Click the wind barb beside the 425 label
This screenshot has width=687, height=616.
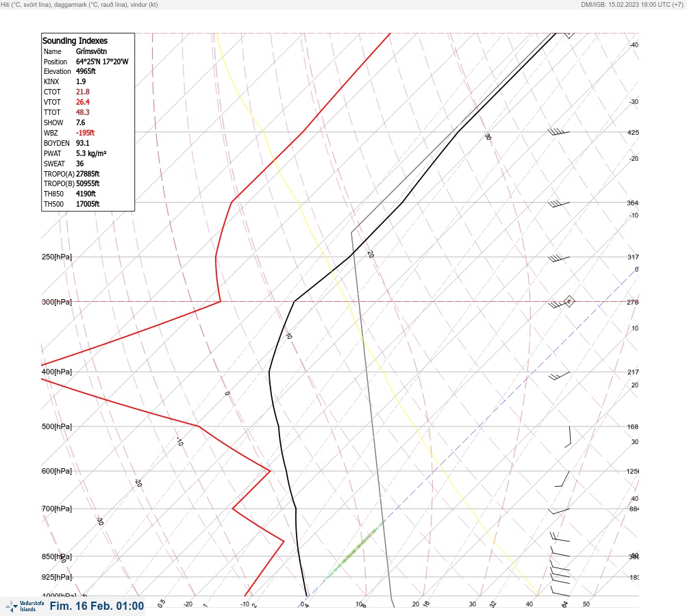pyautogui.click(x=559, y=131)
